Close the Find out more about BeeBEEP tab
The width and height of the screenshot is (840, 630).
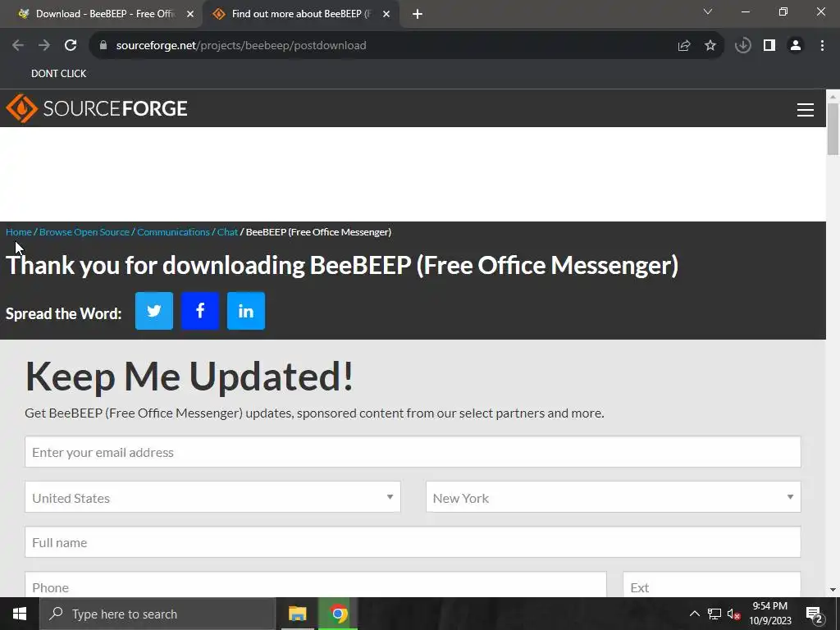pos(386,15)
